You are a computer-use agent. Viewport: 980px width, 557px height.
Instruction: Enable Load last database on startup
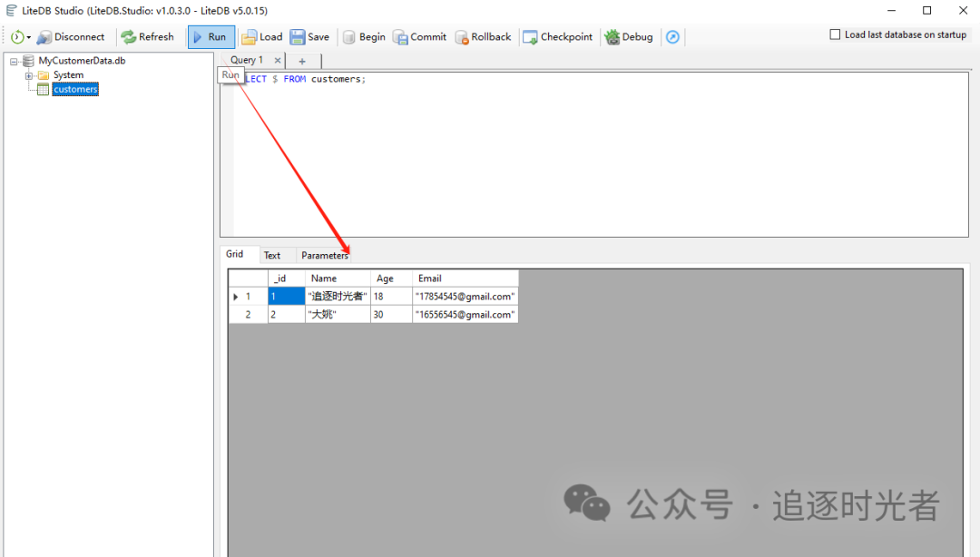point(835,34)
